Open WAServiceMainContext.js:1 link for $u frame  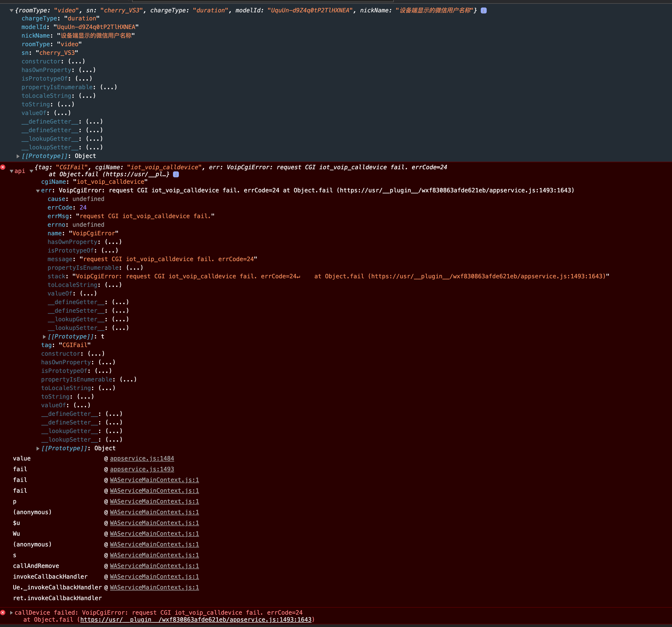pos(154,523)
